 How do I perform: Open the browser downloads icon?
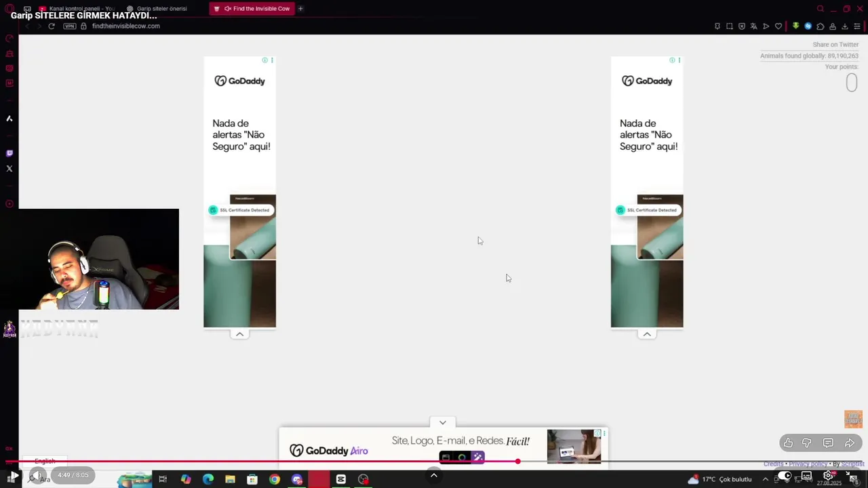[x=845, y=26]
